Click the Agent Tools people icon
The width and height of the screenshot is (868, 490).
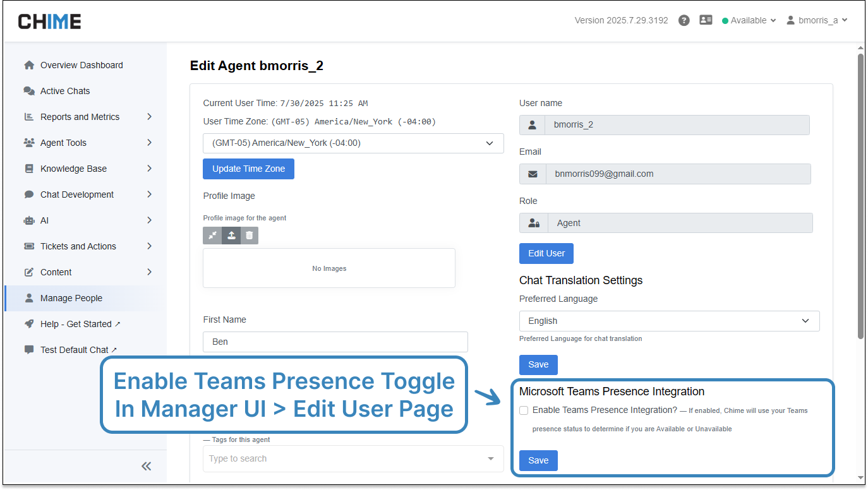click(29, 143)
